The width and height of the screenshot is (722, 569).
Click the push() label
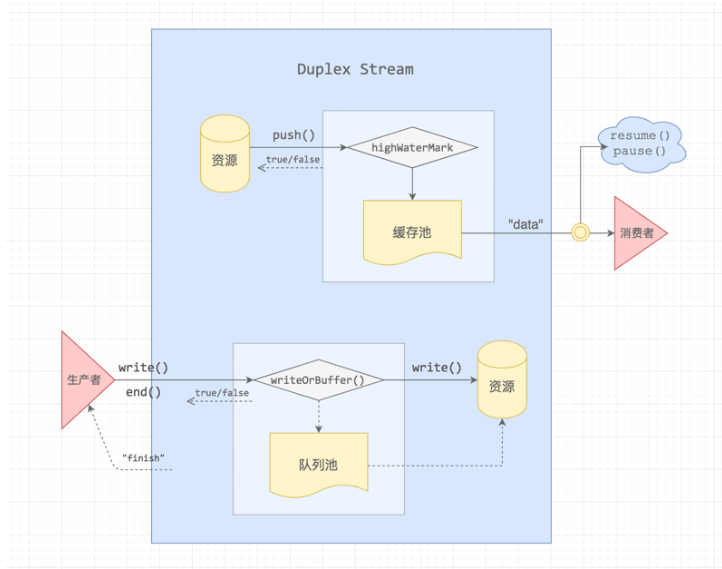pos(294,135)
